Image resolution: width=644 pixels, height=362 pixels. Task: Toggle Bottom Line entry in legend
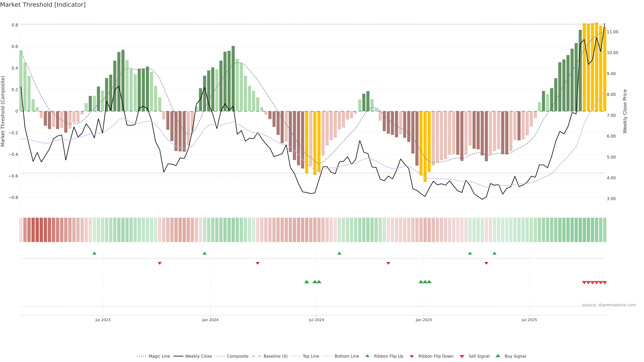pyautogui.click(x=346, y=356)
